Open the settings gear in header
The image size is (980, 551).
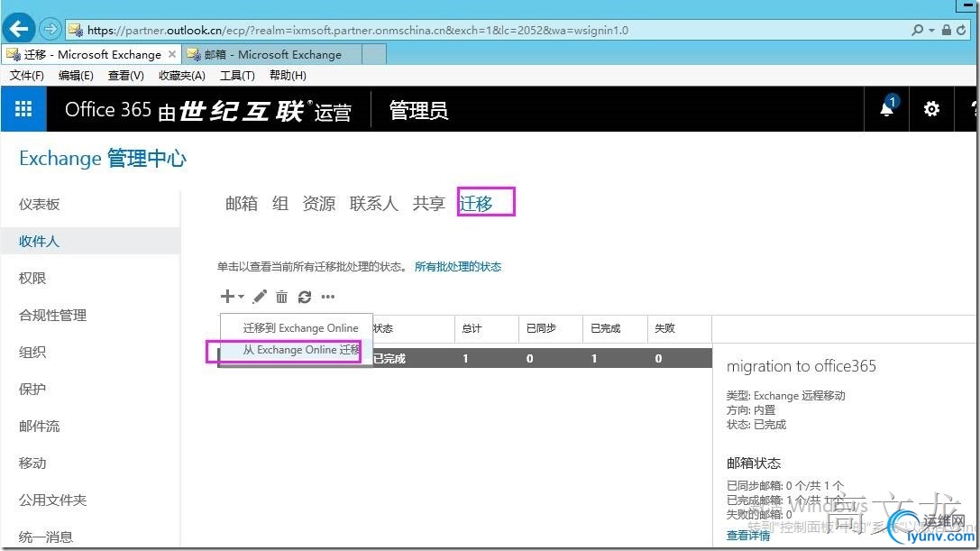(931, 109)
